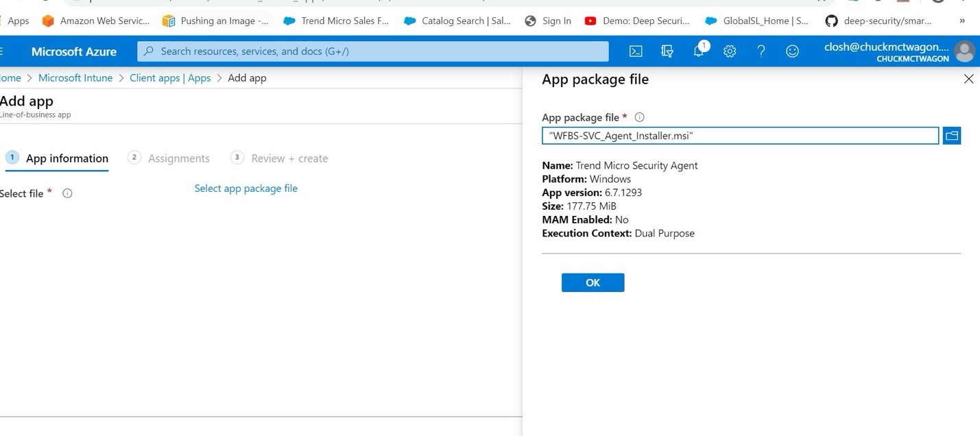The height and width of the screenshot is (436, 980).
Task: Click Microsoft Azure logo text
Action: pos(74,51)
